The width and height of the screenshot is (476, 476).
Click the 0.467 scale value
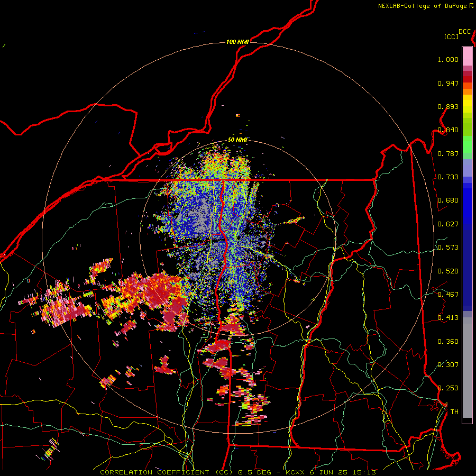point(448,295)
